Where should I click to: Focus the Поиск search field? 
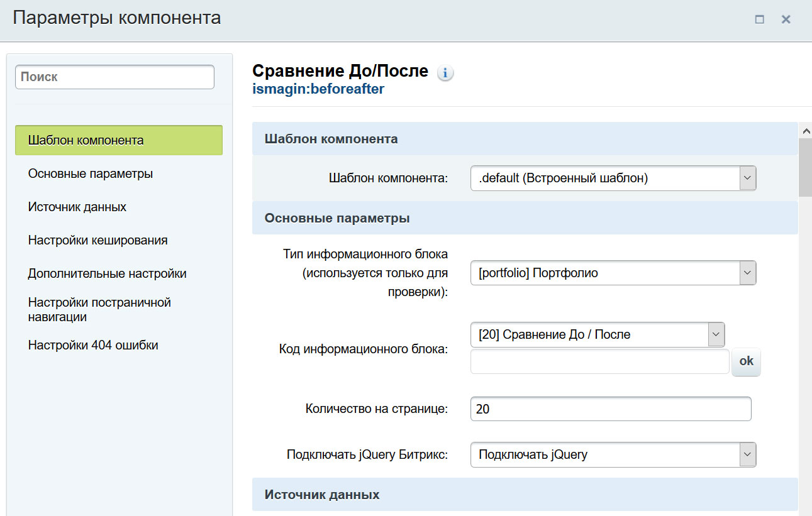pyautogui.click(x=114, y=77)
